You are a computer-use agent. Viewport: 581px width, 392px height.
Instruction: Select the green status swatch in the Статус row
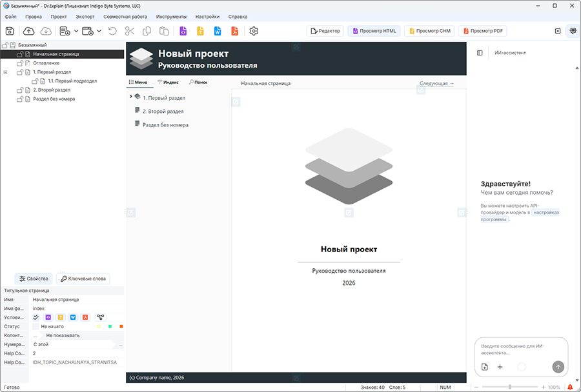click(x=110, y=326)
